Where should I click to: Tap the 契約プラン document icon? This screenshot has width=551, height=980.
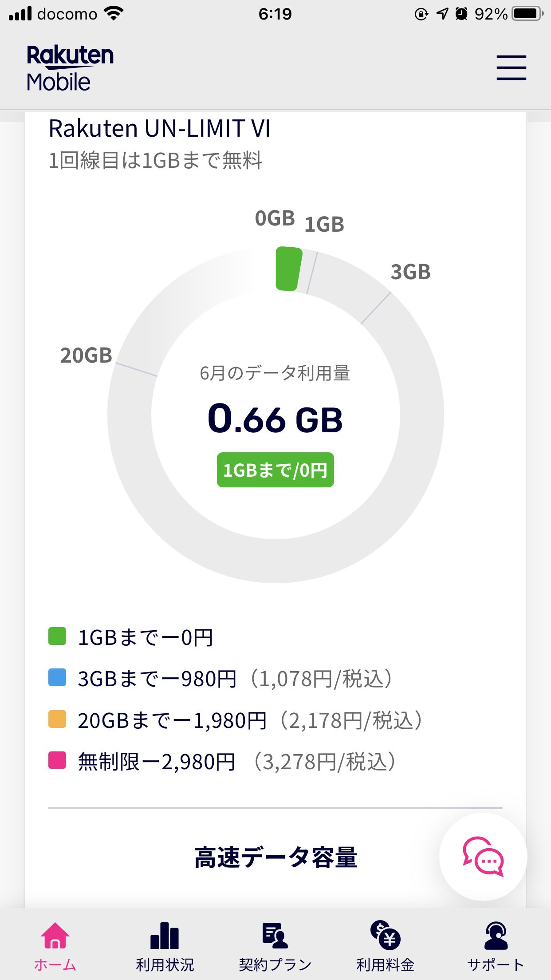[x=275, y=935]
